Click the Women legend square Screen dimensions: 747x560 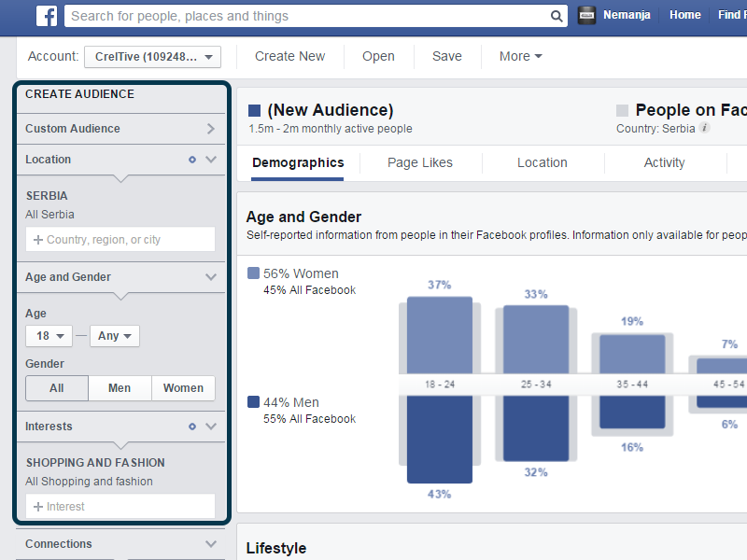(x=253, y=273)
